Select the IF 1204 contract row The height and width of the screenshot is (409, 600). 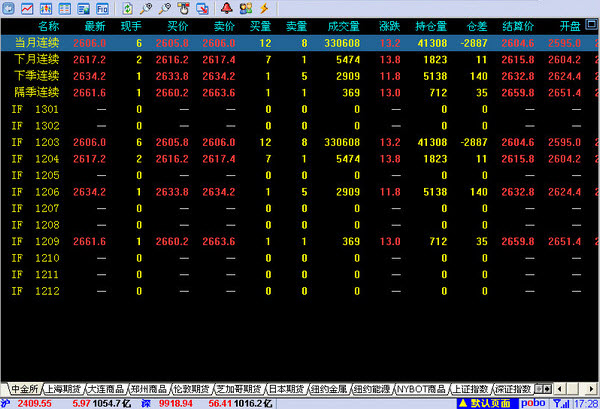(299, 158)
